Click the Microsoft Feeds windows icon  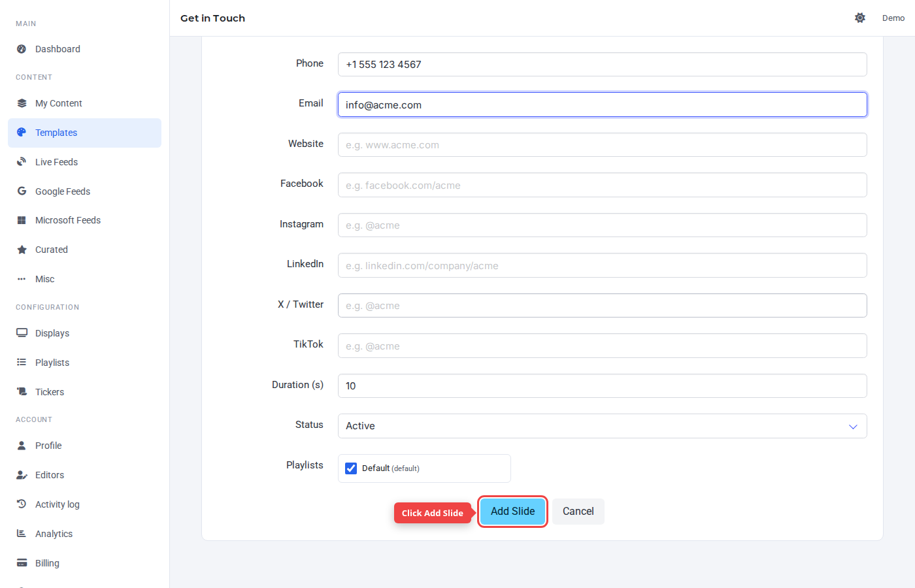(22, 220)
